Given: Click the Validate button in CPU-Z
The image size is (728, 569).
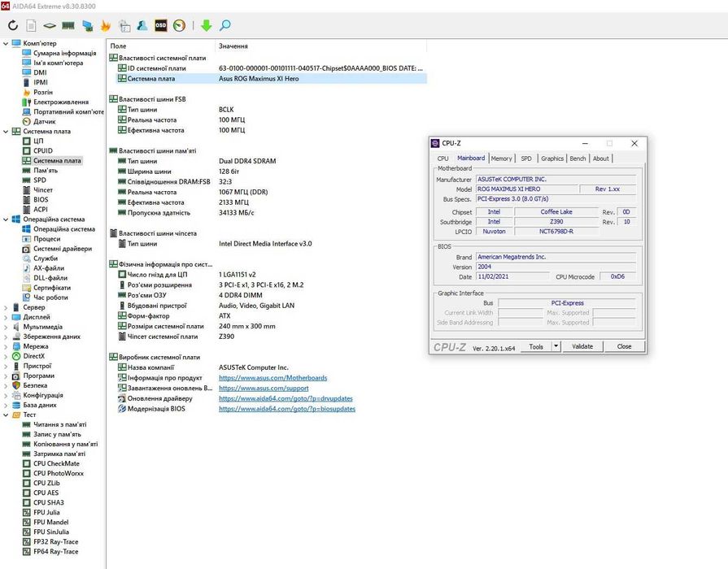Looking at the screenshot, I should tap(582, 346).
